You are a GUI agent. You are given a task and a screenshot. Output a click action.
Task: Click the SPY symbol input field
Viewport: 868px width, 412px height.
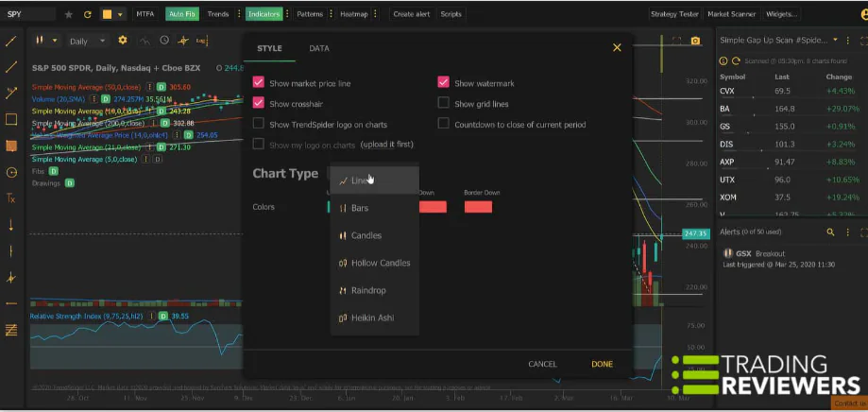pos(28,14)
